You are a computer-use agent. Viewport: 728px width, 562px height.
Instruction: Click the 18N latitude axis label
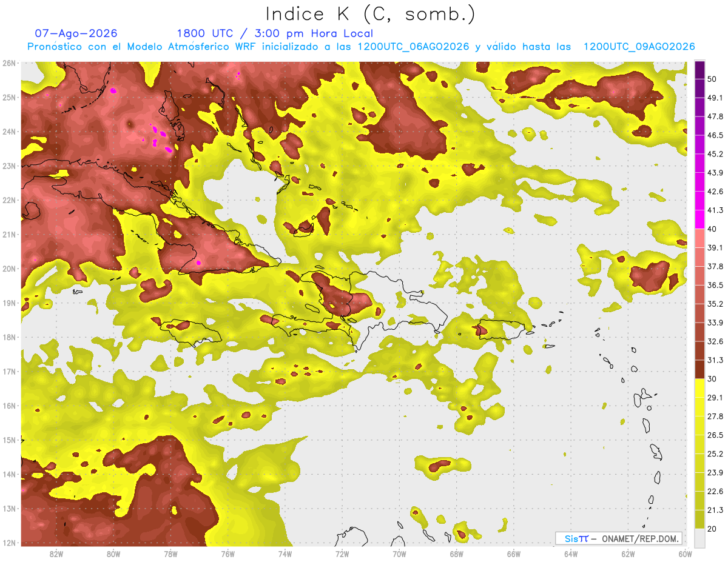(x=9, y=337)
